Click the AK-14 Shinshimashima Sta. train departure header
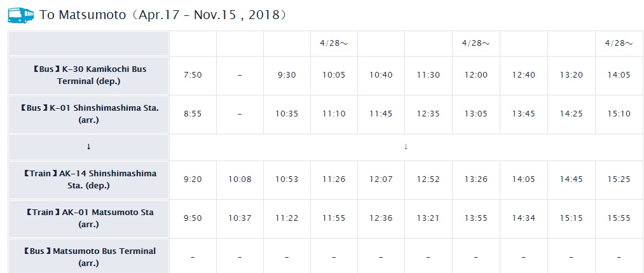644x273 pixels. pos(89,179)
